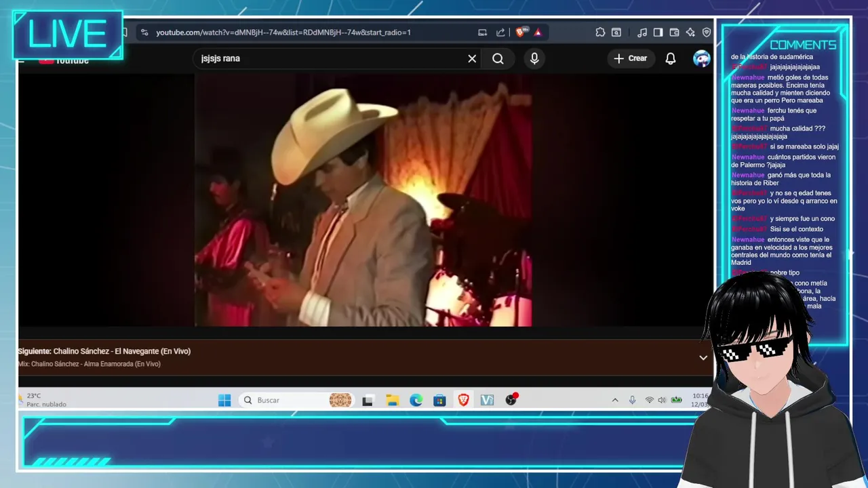Open volume speaker tray icon
Image resolution: width=868 pixels, height=488 pixels.
[662, 401]
